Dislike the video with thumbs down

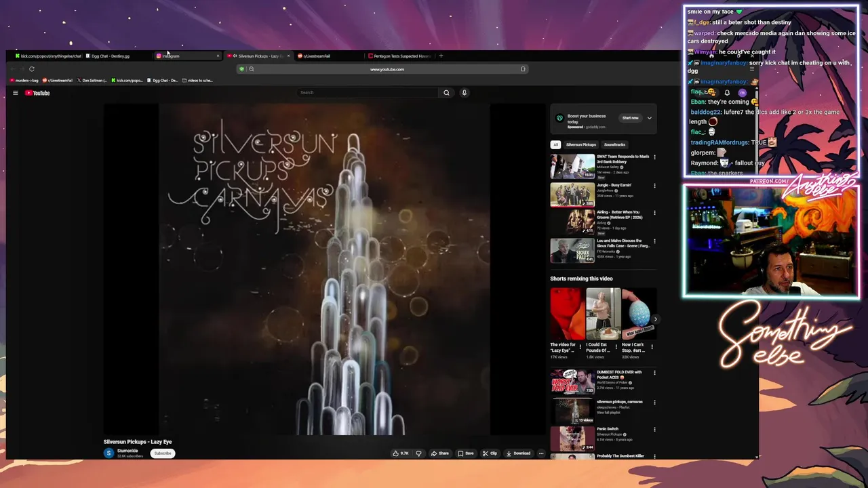point(418,453)
